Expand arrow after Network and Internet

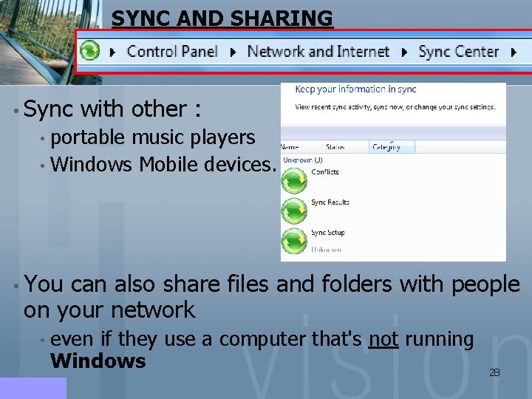(404, 52)
